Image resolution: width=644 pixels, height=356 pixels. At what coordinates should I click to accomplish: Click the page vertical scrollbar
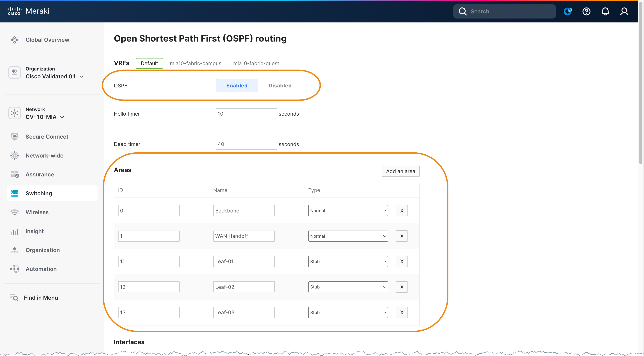641,83
